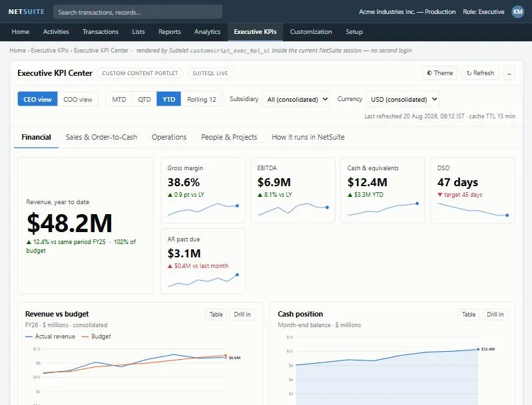
Task: Open the Activities menu
Action: click(56, 31)
